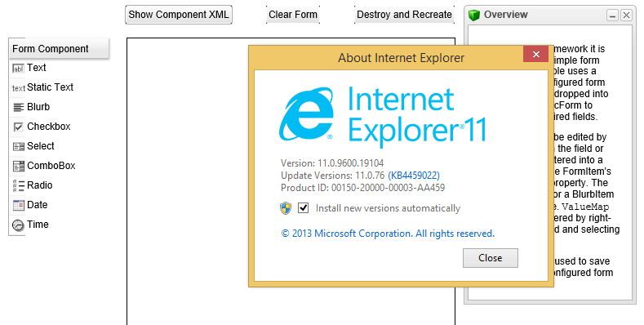Viewport: 644px width, 325px height.
Task: Select the Radio list row
Action: click(x=59, y=185)
